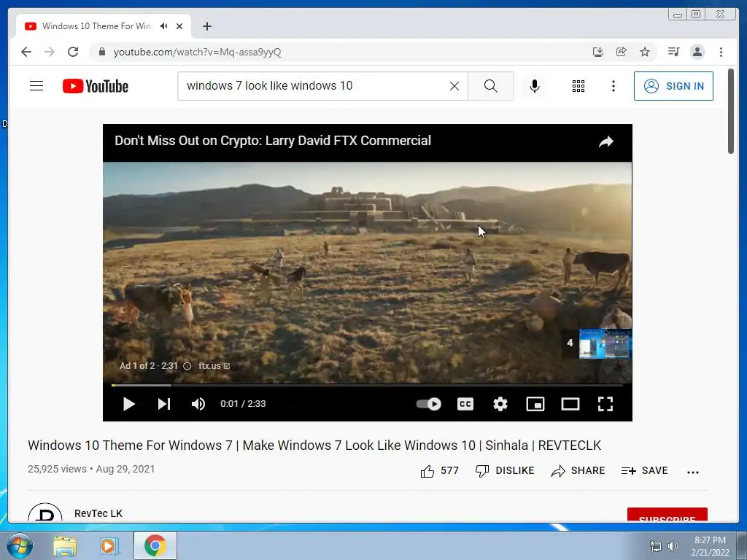Click the SHARE button

[x=578, y=471]
